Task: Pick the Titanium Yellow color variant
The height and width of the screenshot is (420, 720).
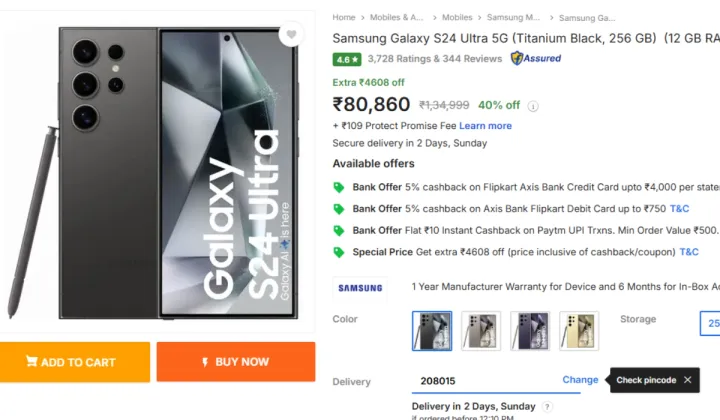Action: tap(579, 330)
